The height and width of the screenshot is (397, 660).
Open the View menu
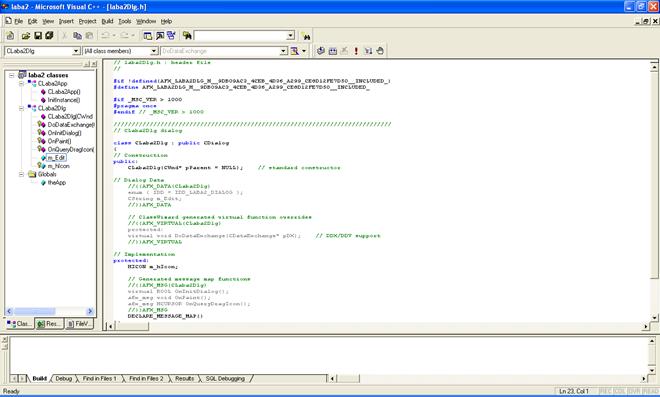click(48, 21)
